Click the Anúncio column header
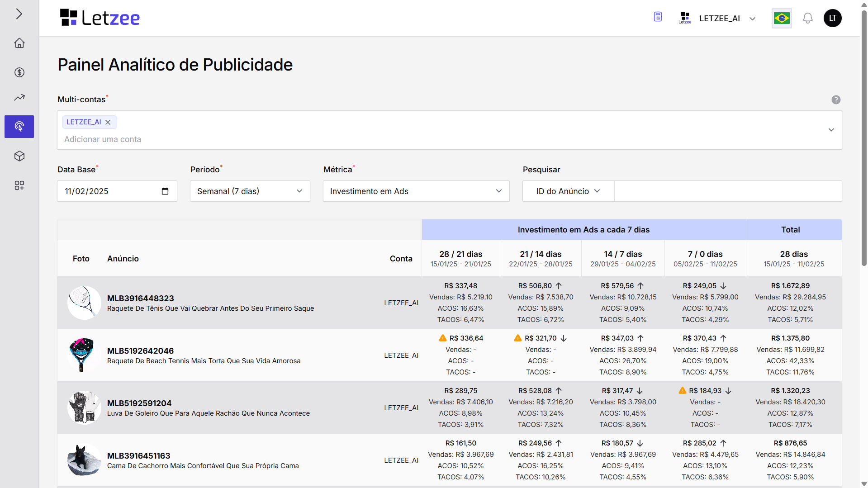The image size is (868, 488). click(x=123, y=259)
